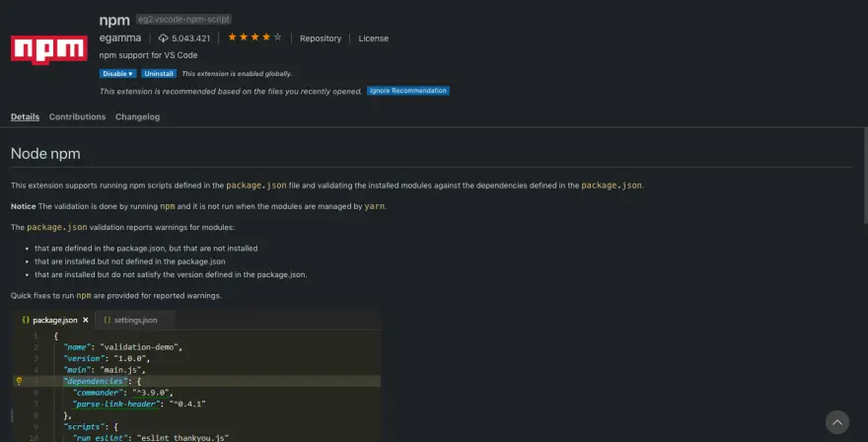Switch to the Changelog tab
Screen dimensions: 868x442
tap(137, 116)
